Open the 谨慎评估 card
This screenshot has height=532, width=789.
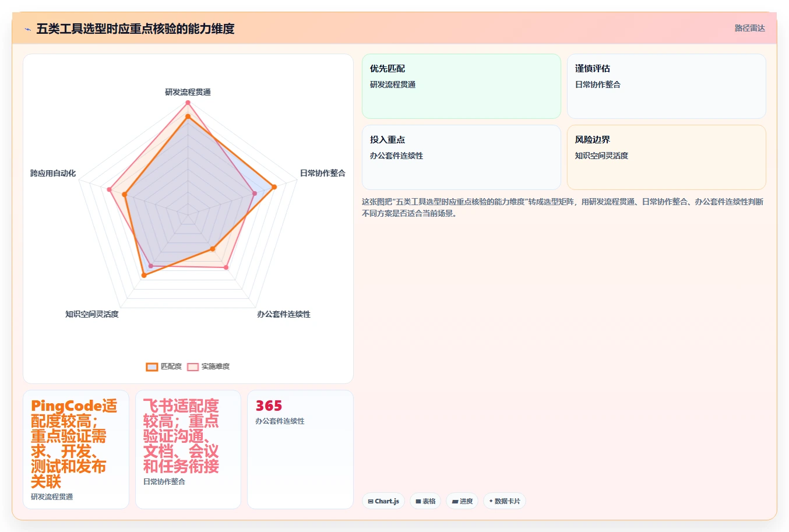(x=667, y=86)
